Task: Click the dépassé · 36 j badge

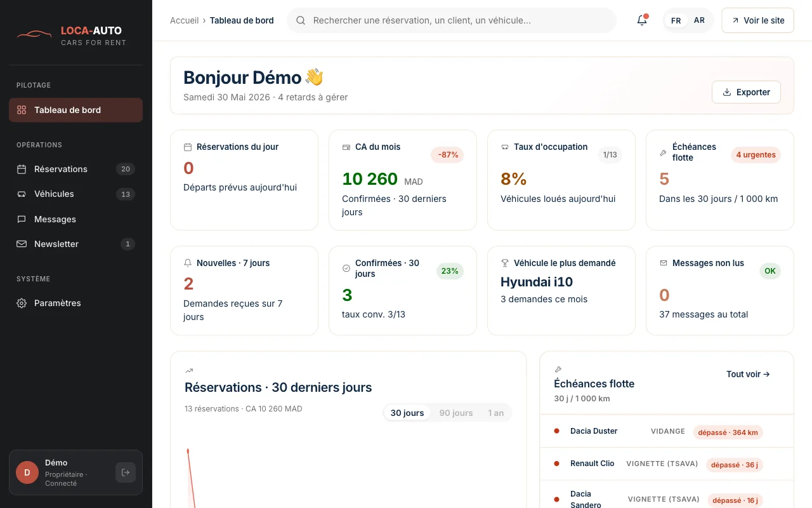Action: pyautogui.click(x=735, y=465)
